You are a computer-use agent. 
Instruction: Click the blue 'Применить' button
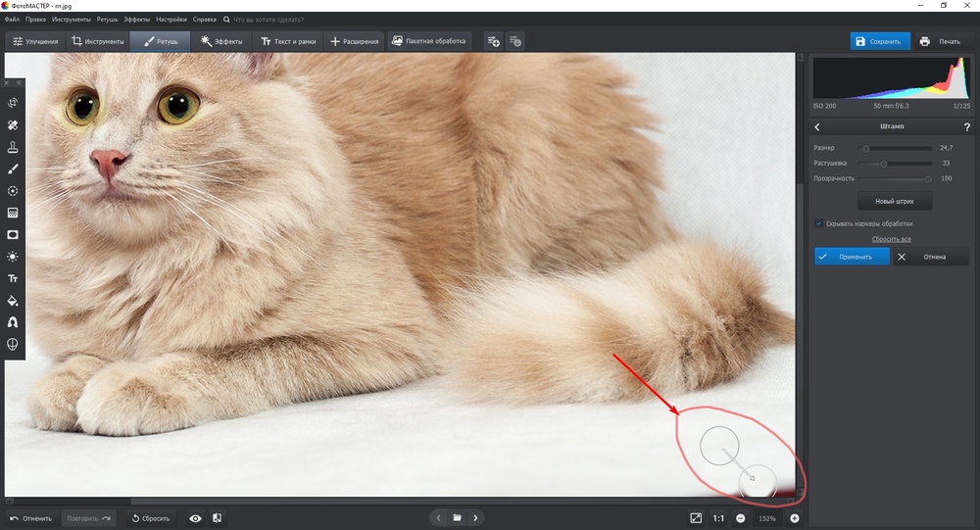(852, 257)
